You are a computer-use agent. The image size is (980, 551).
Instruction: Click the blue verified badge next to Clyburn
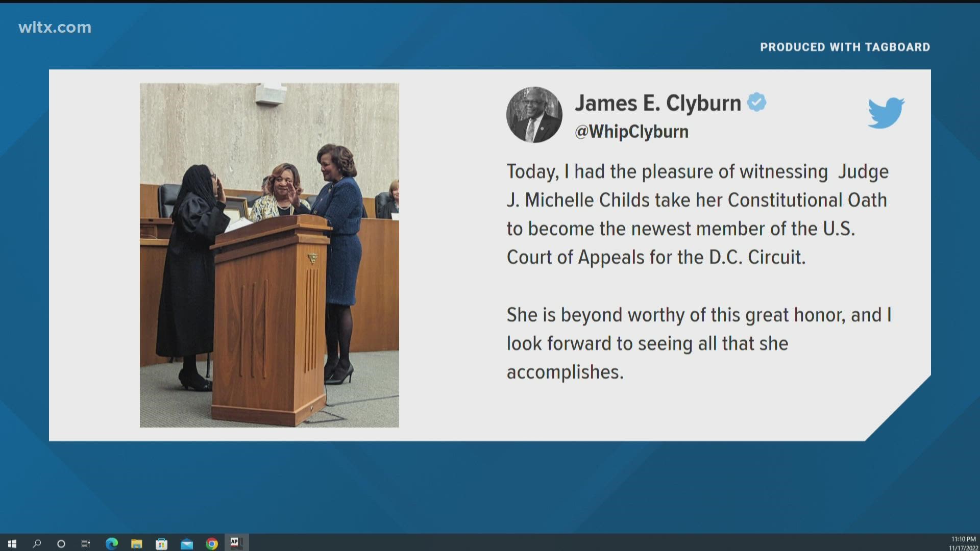click(756, 102)
